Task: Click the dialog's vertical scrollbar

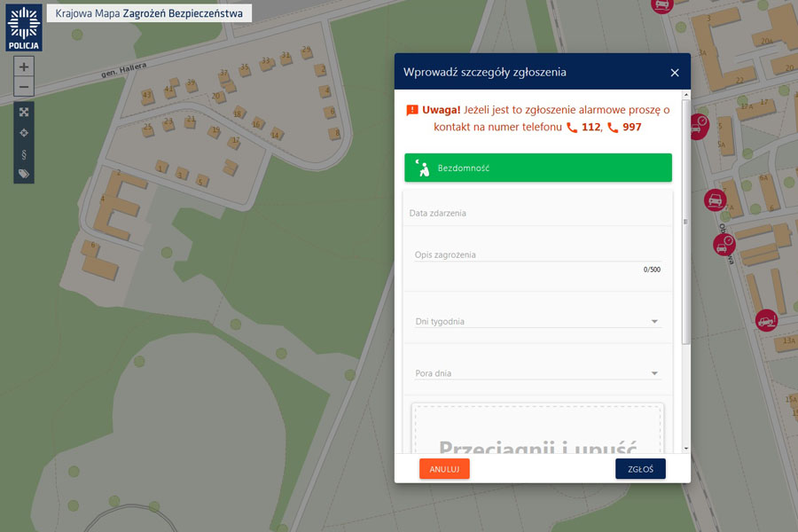Action: tap(685, 222)
